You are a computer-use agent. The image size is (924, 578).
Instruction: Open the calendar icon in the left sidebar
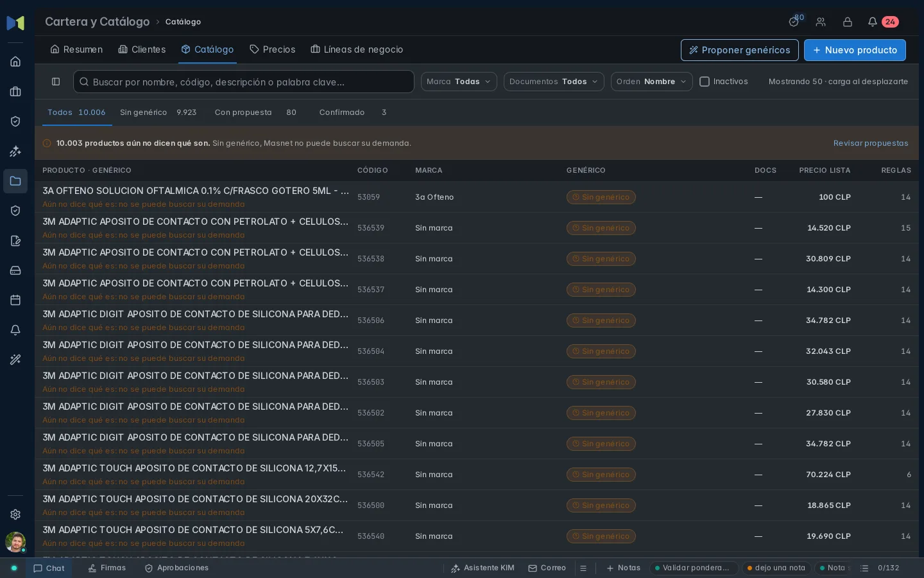tap(15, 300)
